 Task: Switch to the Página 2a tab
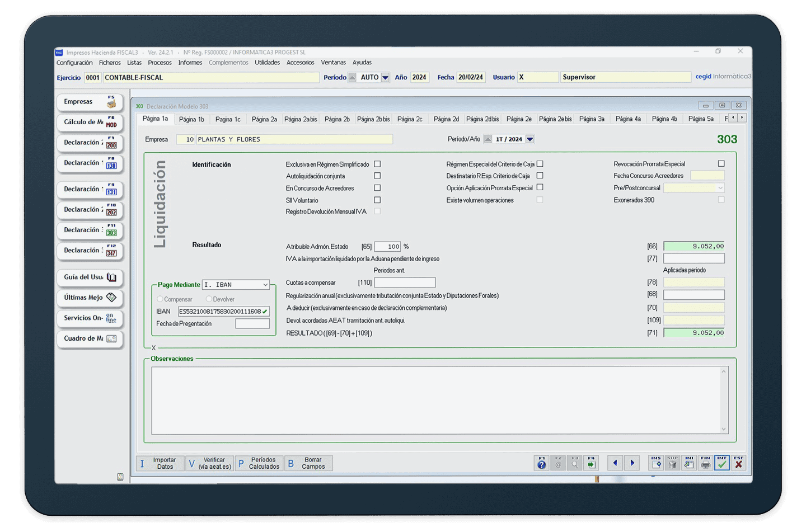pos(264,119)
